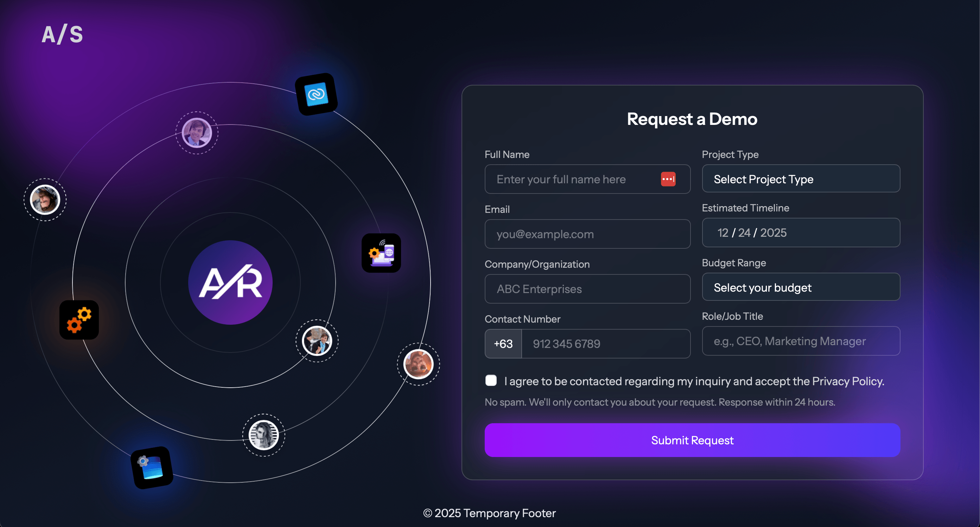980x527 pixels.
Task: Focus the Role/Job Title input field
Action: pyautogui.click(x=801, y=341)
